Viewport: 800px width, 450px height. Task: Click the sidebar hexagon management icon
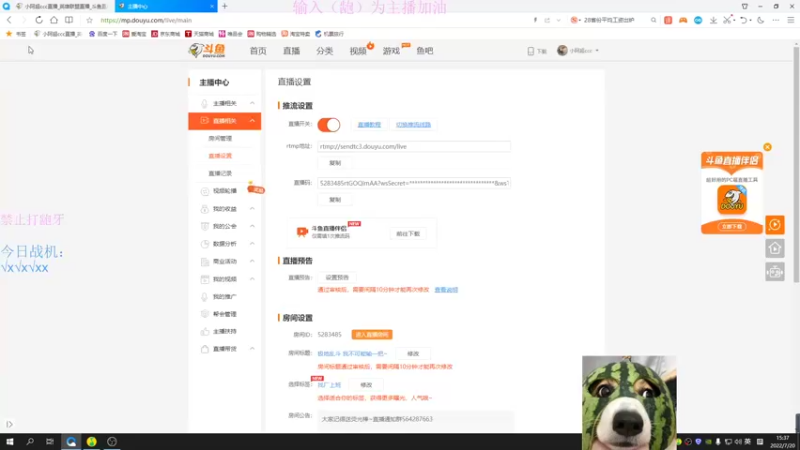[205, 314]
